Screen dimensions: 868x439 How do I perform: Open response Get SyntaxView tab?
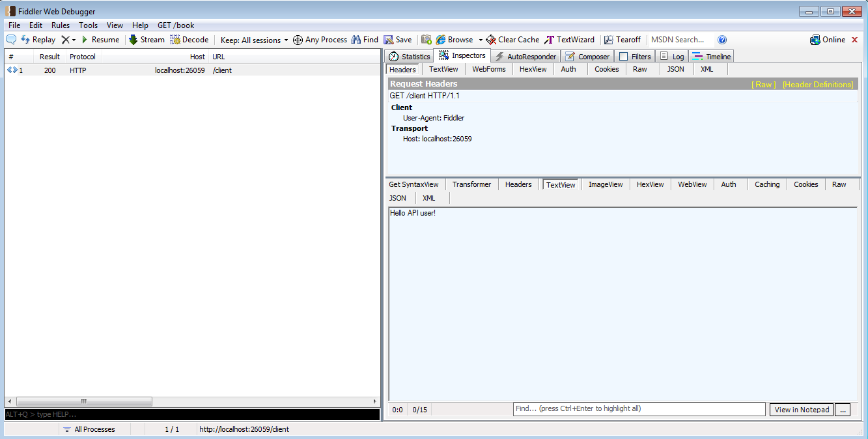click(414, 184)
